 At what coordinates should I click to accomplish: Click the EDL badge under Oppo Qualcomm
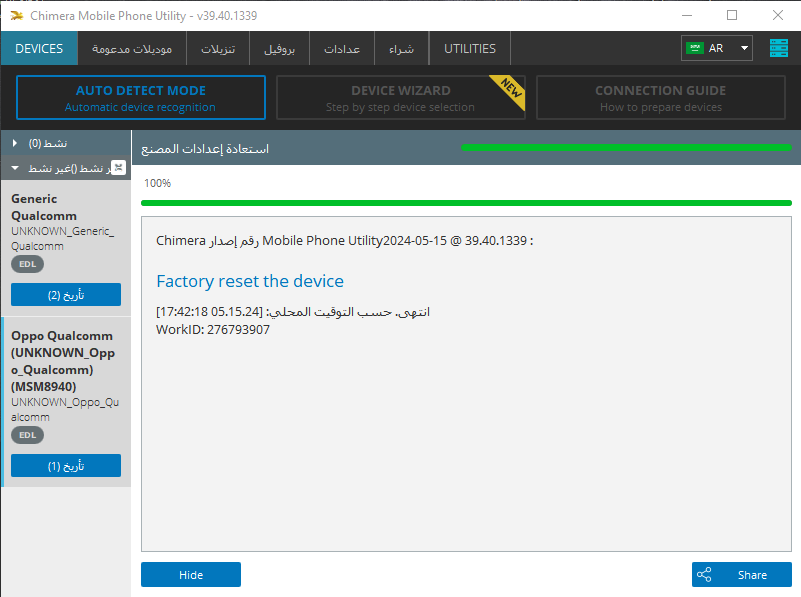click(28, 435)
